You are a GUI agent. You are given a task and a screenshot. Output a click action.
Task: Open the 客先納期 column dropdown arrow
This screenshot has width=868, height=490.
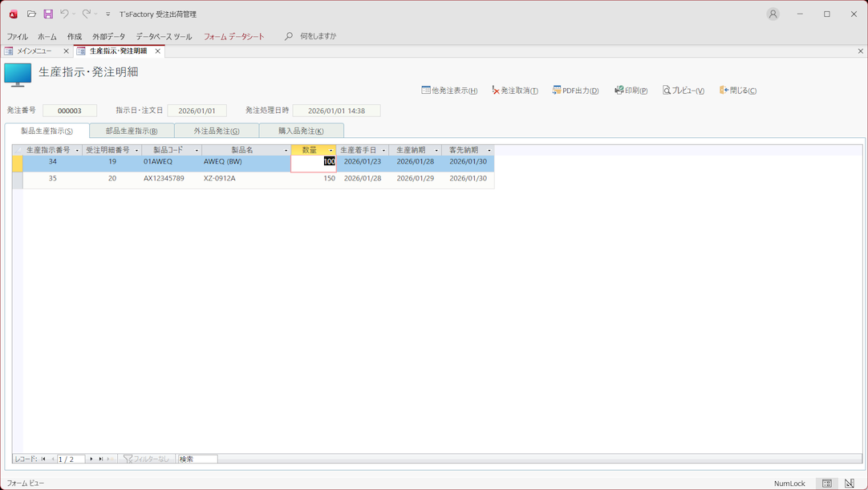point(489,151)
